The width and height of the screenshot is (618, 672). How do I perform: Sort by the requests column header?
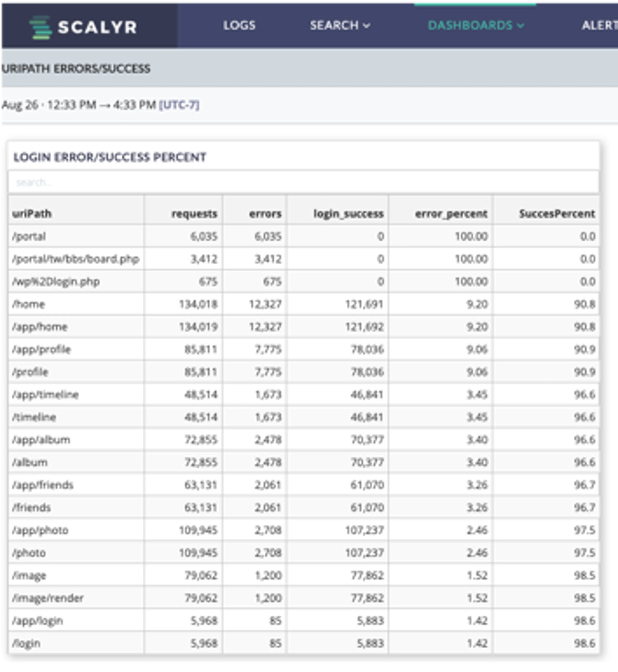(x=194, y=214)
